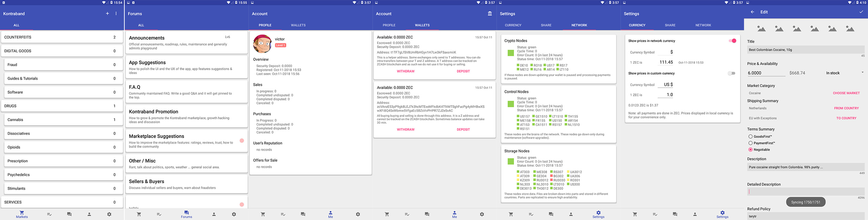Open the overflow menu in Kontraband header
This screenshot has width=868, height=220.
pos(116,13)
